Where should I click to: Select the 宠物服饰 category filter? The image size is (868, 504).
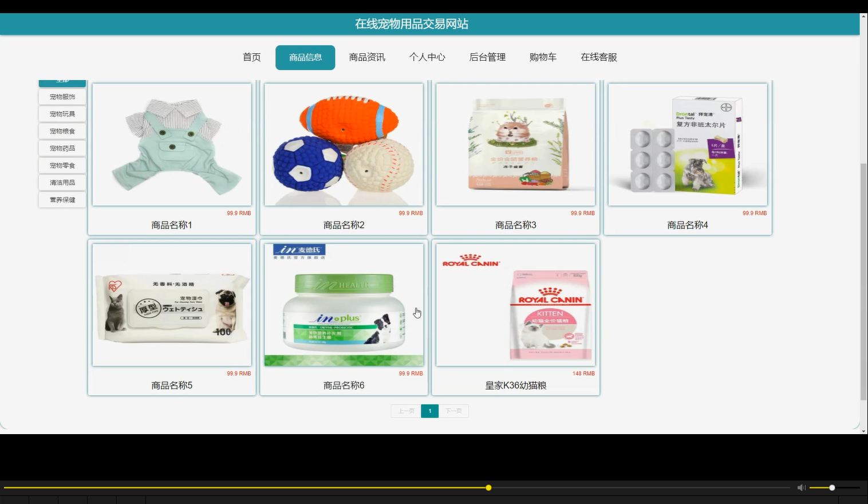point(61,96)
